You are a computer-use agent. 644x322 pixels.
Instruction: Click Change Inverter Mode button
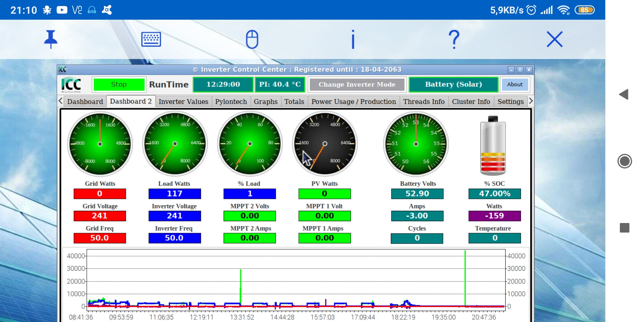pyautogui.click(x=357, y=85)
